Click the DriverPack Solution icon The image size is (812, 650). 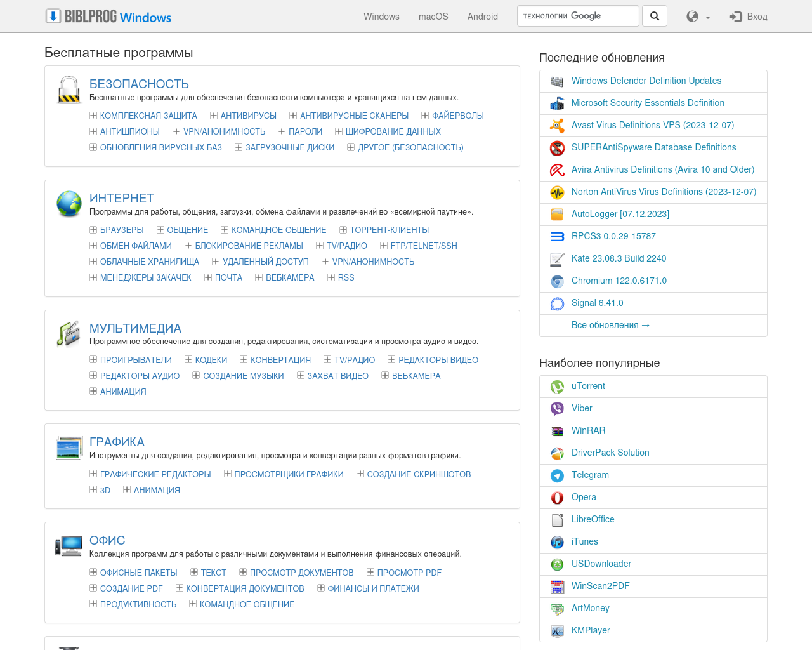click(557, 453)
